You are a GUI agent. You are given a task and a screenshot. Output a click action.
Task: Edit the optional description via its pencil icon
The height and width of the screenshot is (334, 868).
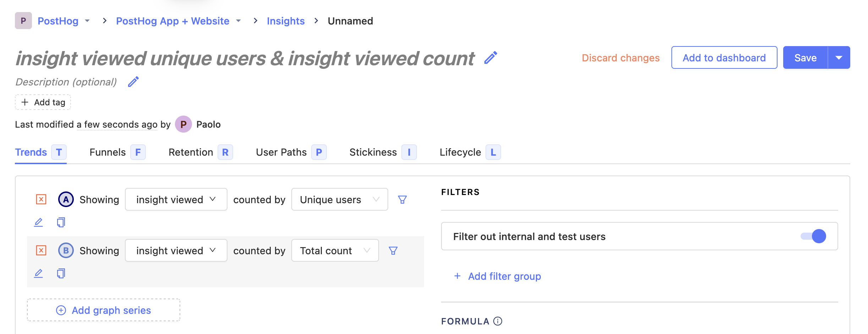pos(133,82)
